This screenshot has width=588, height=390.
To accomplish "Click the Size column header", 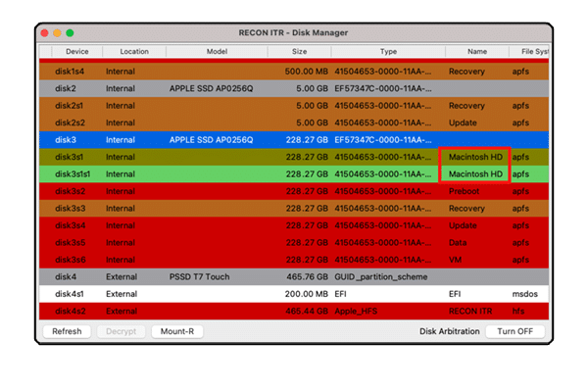I will 299,51.
